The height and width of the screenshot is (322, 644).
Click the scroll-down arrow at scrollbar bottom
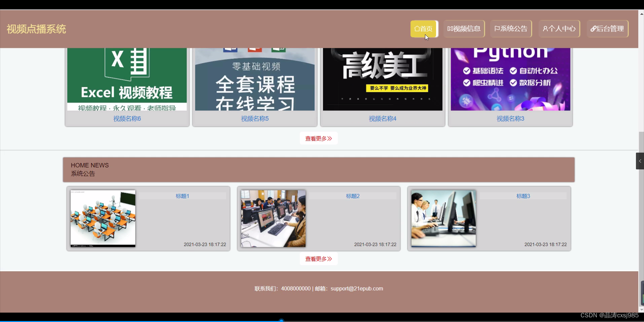641,310
